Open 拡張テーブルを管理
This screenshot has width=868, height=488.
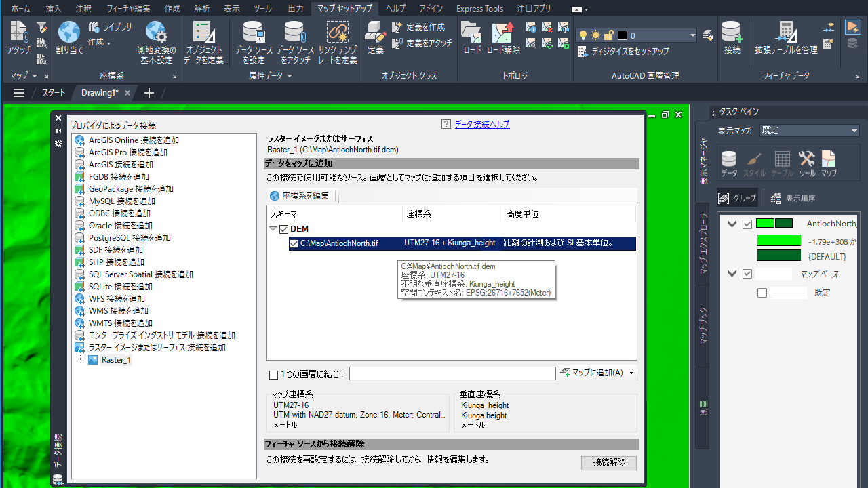tap(786, 38)
